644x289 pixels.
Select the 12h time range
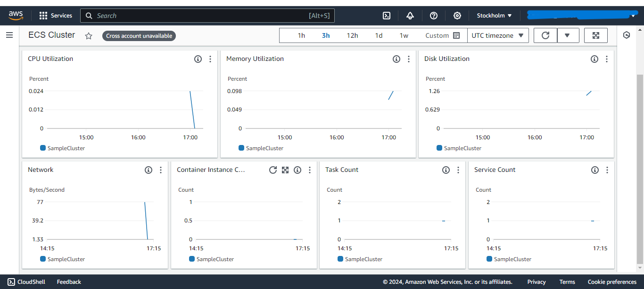352,35
